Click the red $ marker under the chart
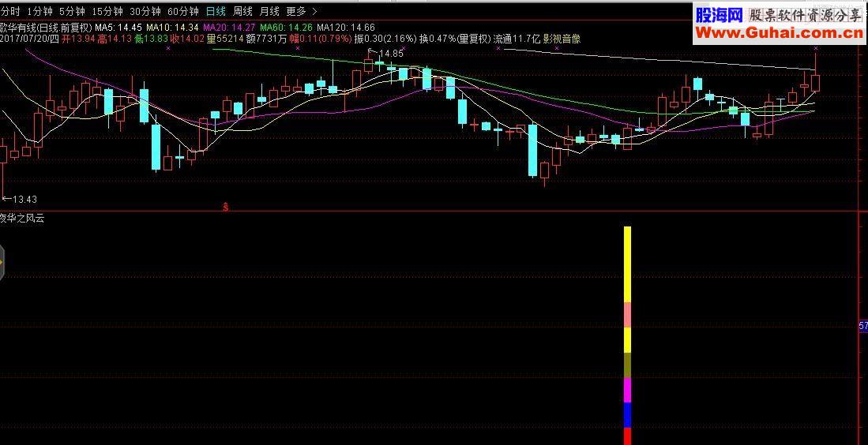 point(225,208)
